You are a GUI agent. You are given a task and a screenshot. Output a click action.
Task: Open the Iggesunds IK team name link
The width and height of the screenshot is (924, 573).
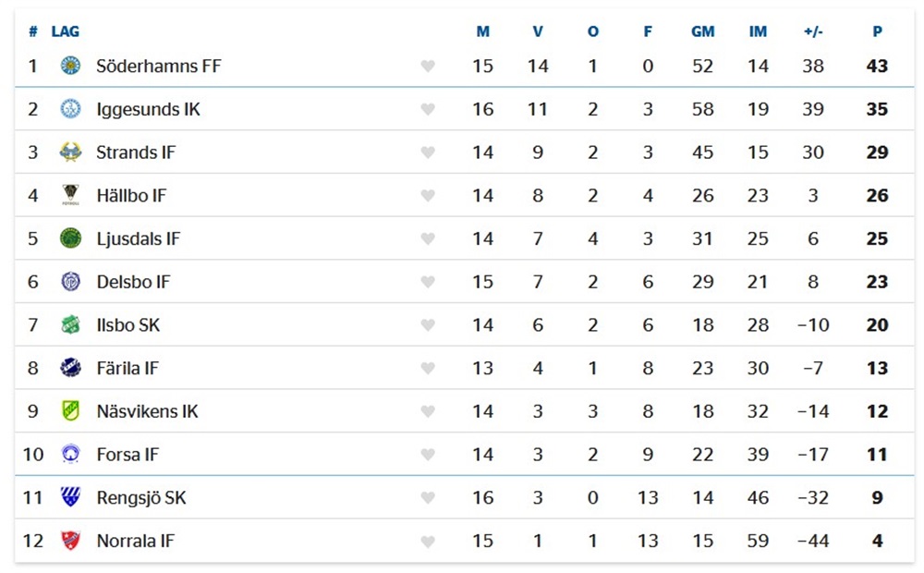pyautogui.click(x=149, y=110)
